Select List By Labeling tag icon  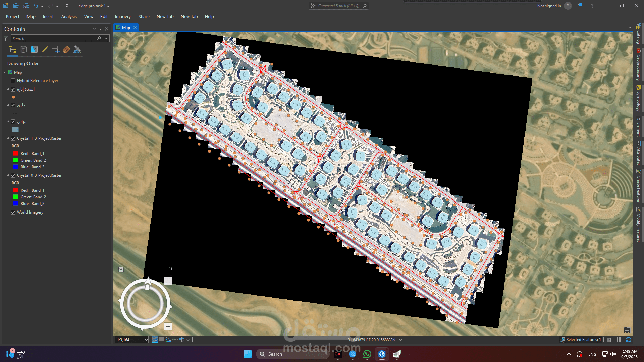tap(66, 50)
